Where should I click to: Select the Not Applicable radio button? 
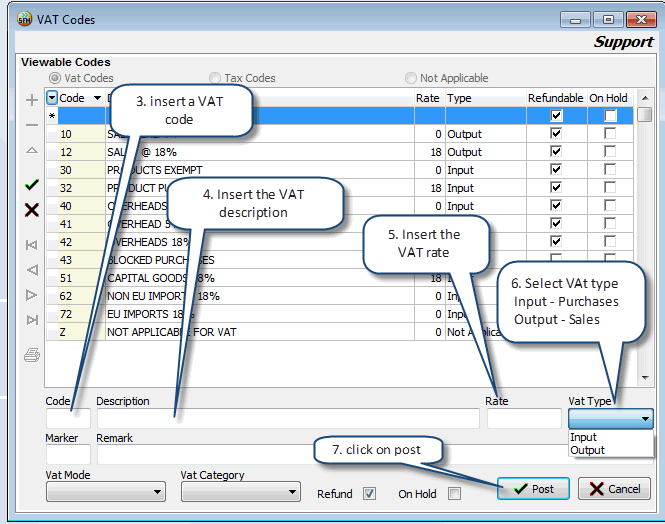(411, 78)
